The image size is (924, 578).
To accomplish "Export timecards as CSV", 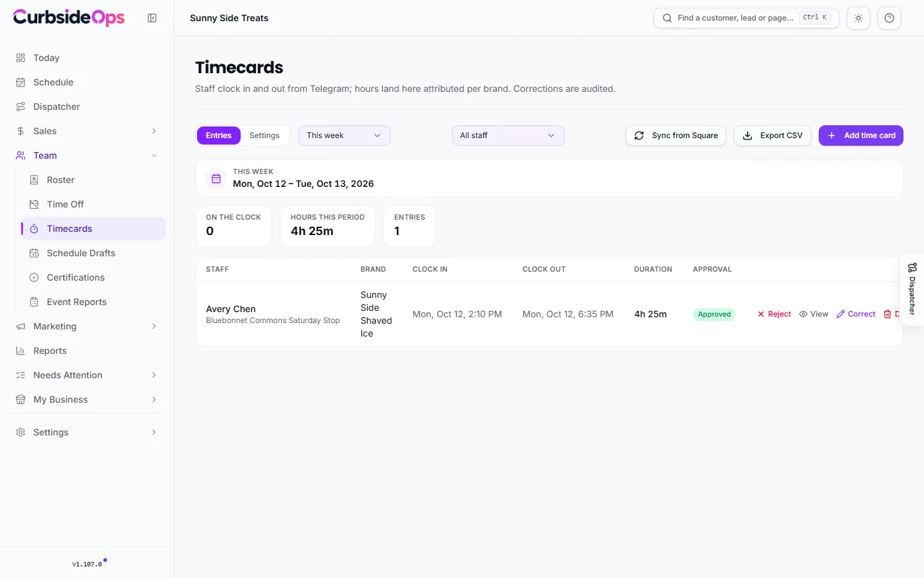I will pos(773,136).
